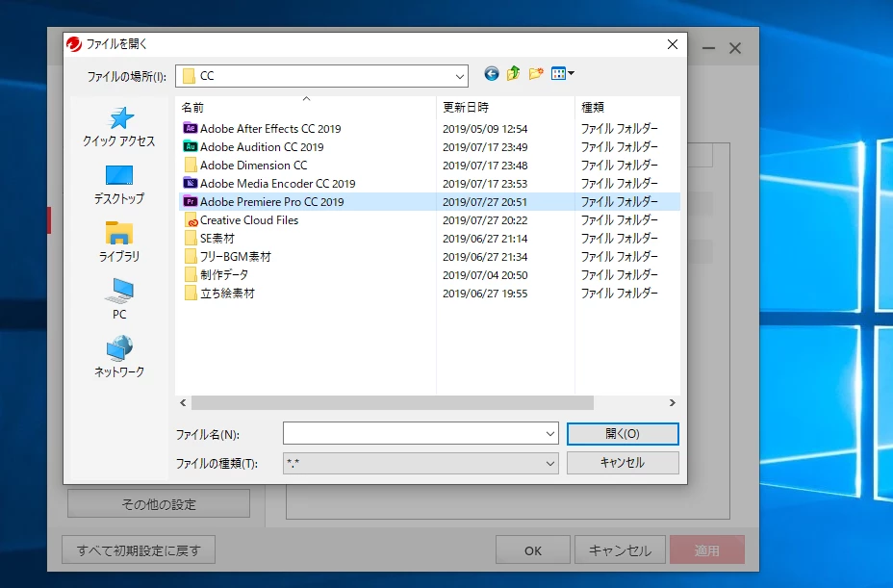Viewport: 893px width, 588px height.
Task: Click the Trend Micro icon in title bar
Action: click(x=74, y=44)
